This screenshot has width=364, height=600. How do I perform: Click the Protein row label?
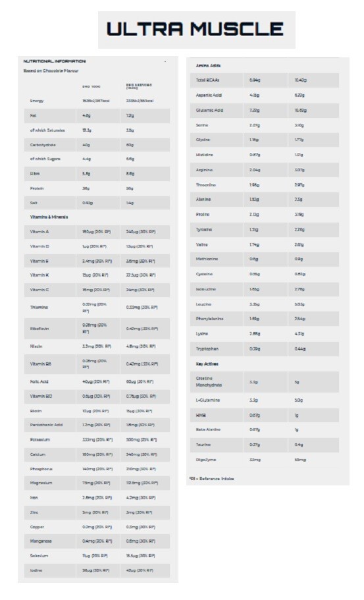37,188
